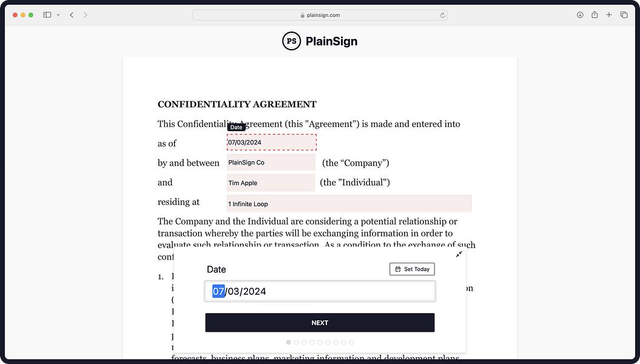The width and height of the screenshot is (640, 364).
Task: Open Safari Downloads from the toolbar
Action: [580, 15]
